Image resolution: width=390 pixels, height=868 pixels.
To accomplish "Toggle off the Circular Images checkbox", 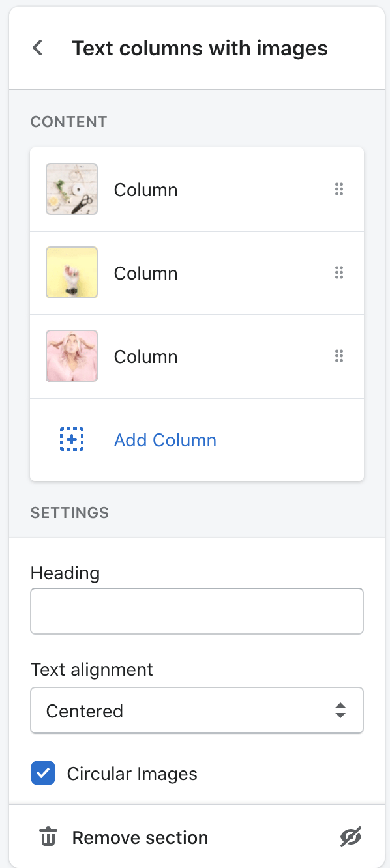I will pos(42,774).
